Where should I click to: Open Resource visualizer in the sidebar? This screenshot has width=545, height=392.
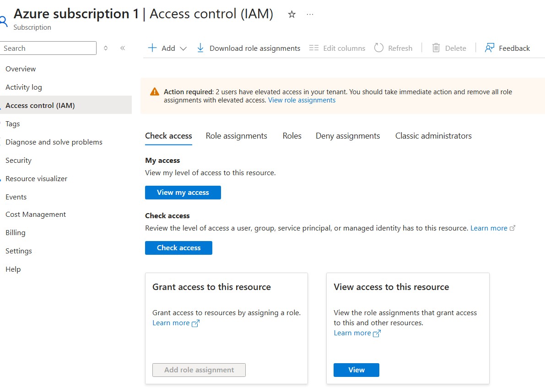pyautogui.click(x=37, y=179)
